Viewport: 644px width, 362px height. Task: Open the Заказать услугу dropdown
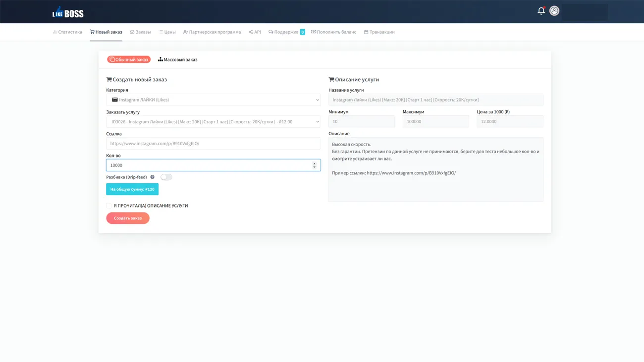[213, 122]
